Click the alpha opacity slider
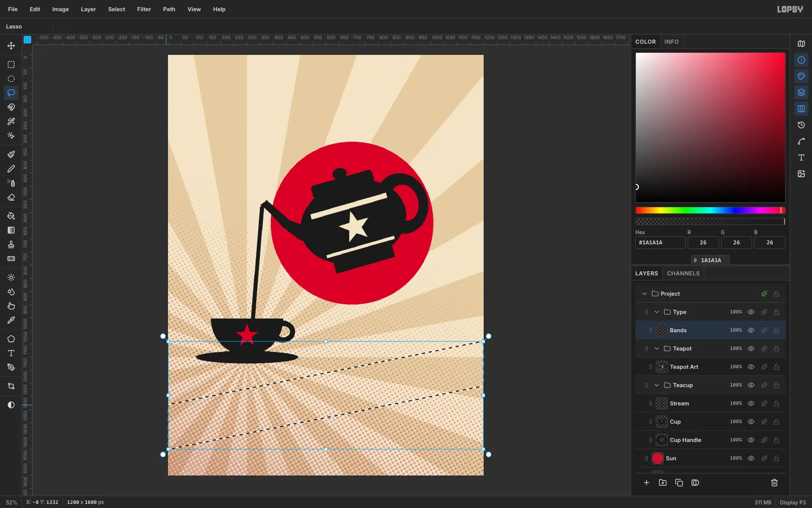 [710, 221]
